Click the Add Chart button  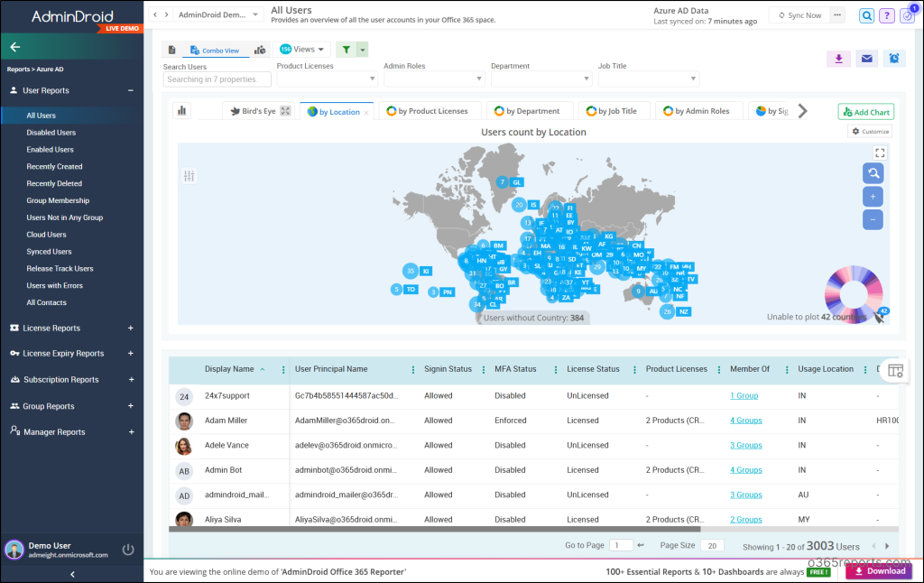tap(865, 112)
